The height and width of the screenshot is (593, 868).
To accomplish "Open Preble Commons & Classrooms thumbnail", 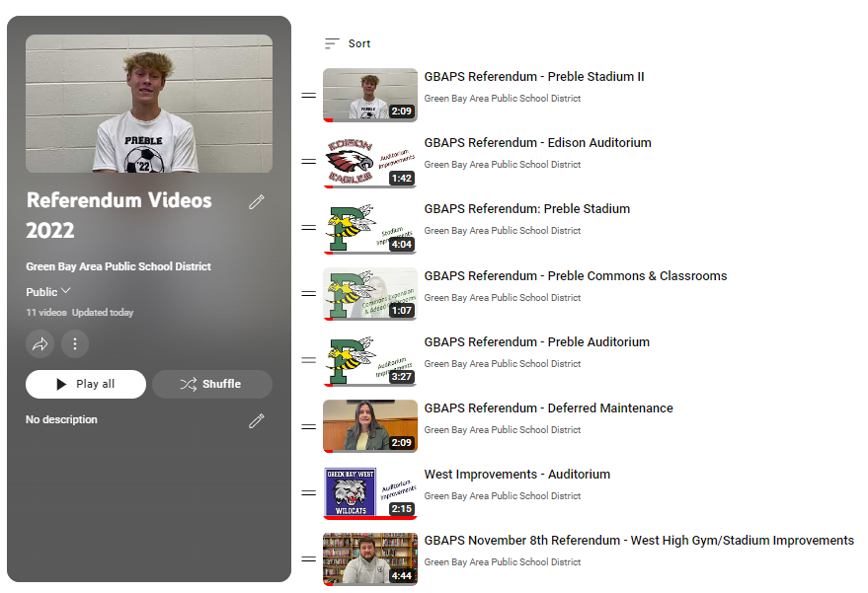I will (370, 294).
